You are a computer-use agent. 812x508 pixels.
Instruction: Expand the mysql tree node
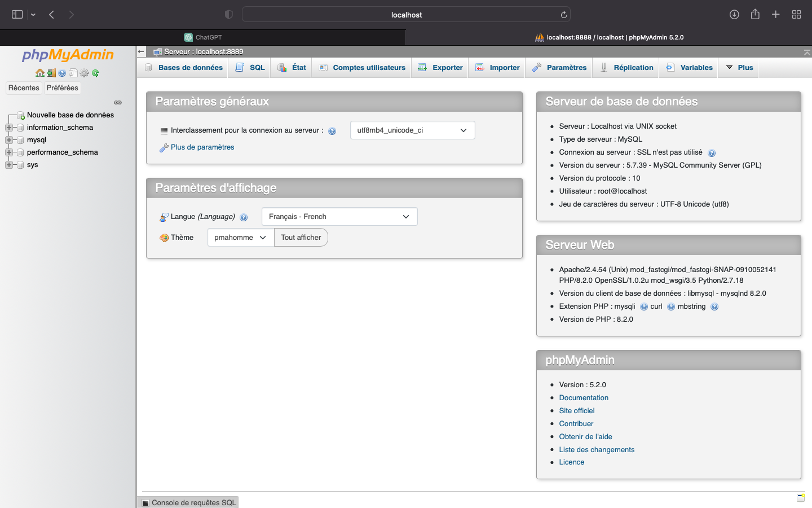tap(9, 140)
